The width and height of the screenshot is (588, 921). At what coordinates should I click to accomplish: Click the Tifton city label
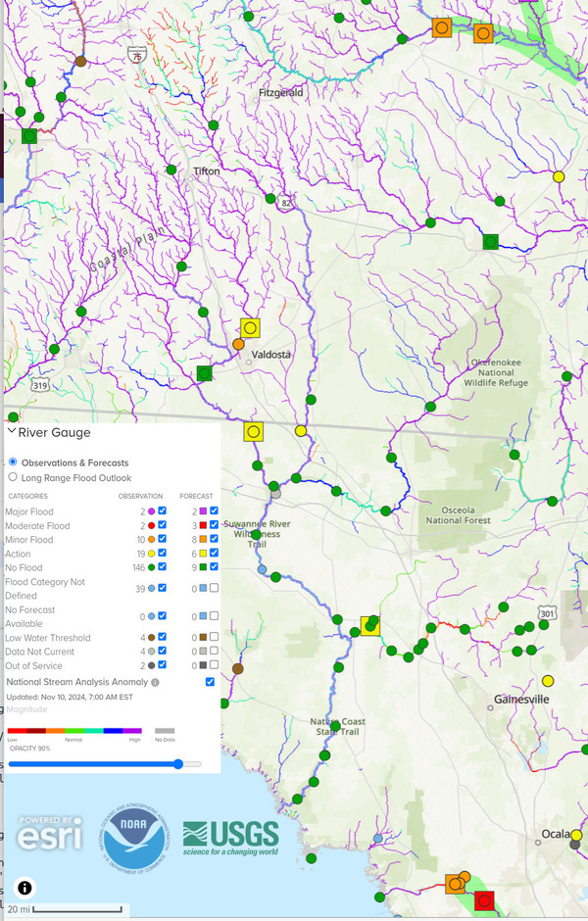[x=207, y=170]
